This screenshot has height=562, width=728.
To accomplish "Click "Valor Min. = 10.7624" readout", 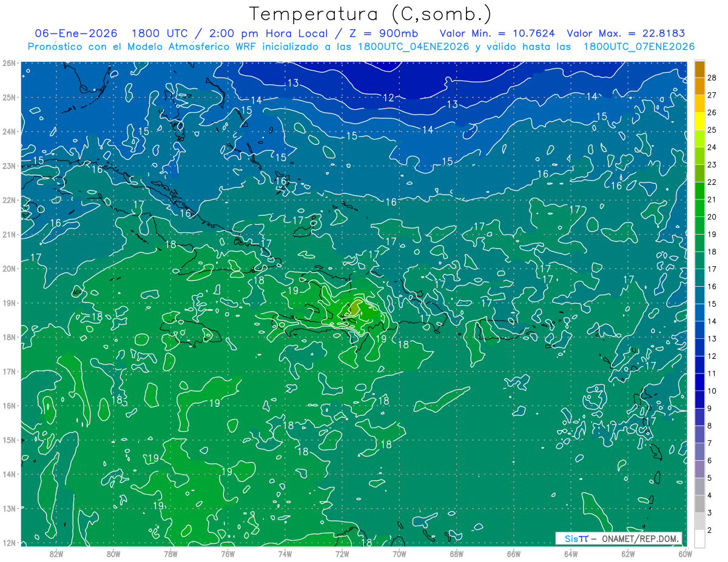I will [x=497, y=33].
